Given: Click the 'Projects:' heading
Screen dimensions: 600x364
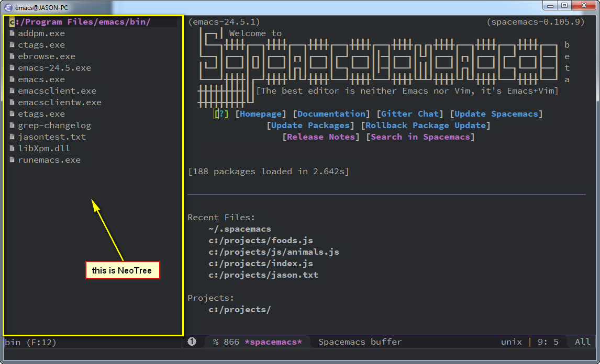Looking at the screenshot, I should (x=211, y=298).
